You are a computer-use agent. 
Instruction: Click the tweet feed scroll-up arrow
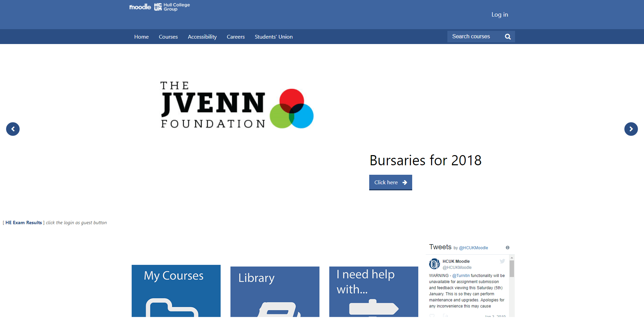coord(512,258)
